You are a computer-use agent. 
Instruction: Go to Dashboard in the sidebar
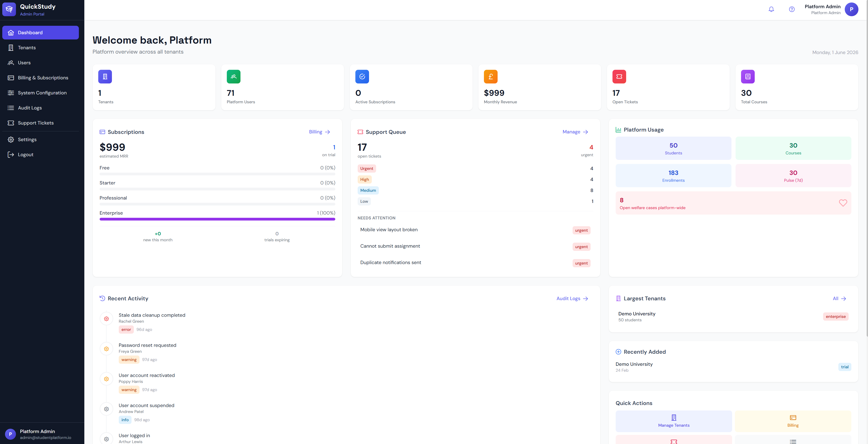[40, 33]
